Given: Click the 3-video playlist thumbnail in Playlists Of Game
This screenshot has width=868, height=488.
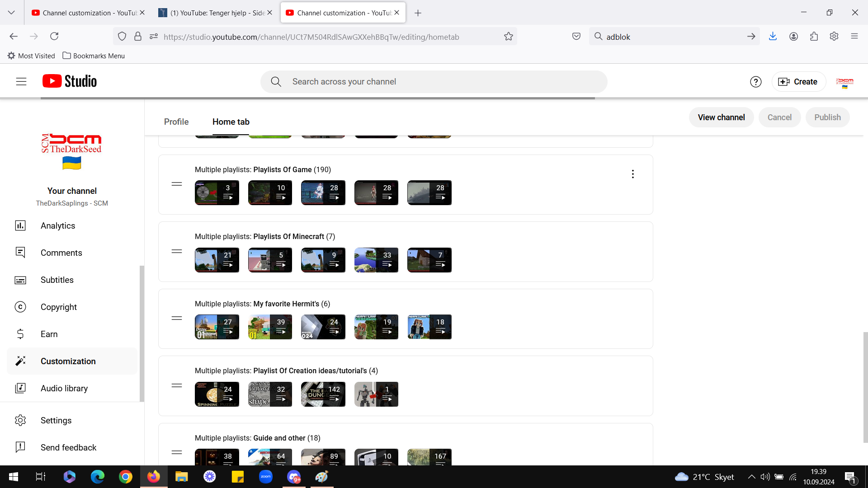Looking at the screenshot, I should point(217,193).
